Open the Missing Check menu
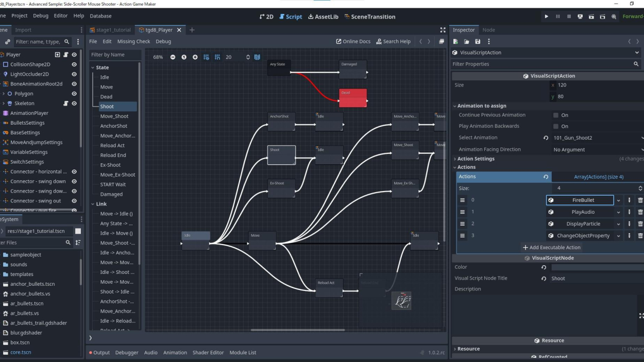Image resolution: width=644 pixels, height=362 pixels. pos(133,42)
